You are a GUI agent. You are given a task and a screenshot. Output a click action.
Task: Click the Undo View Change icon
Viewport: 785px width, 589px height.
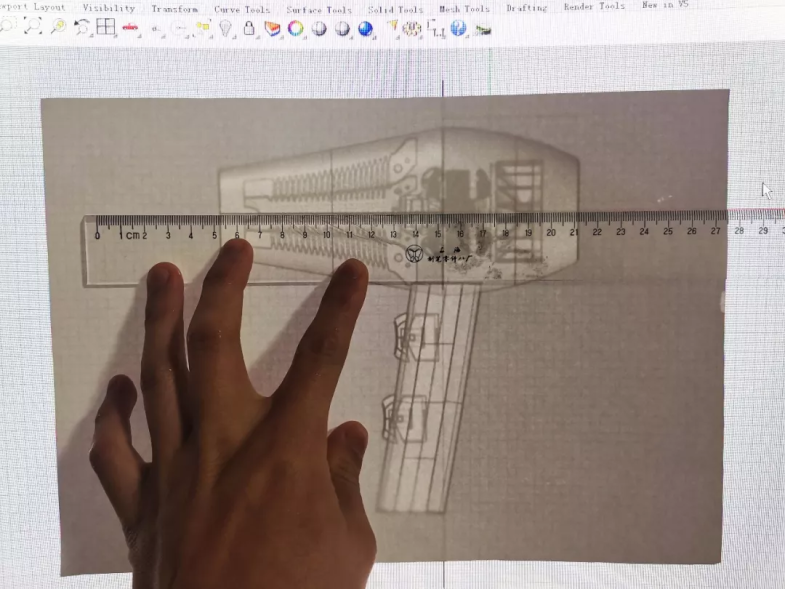pos(82,27)
